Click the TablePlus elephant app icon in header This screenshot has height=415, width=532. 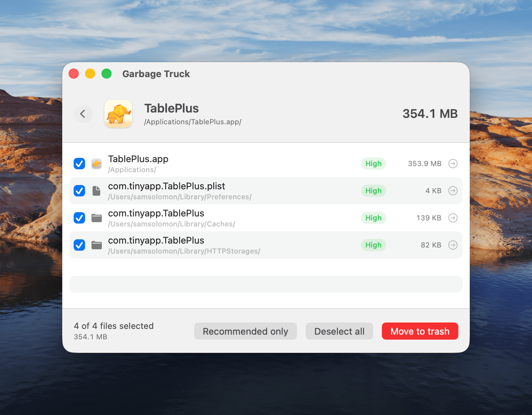118,113
